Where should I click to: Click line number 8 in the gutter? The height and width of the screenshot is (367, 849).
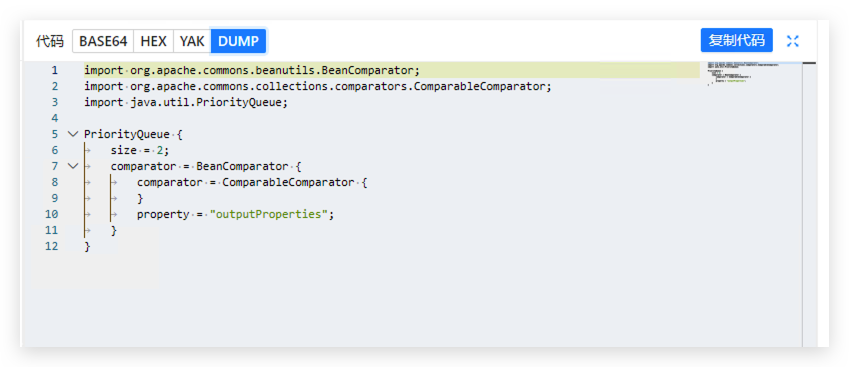pyautogui.click(x=54, y=182)
